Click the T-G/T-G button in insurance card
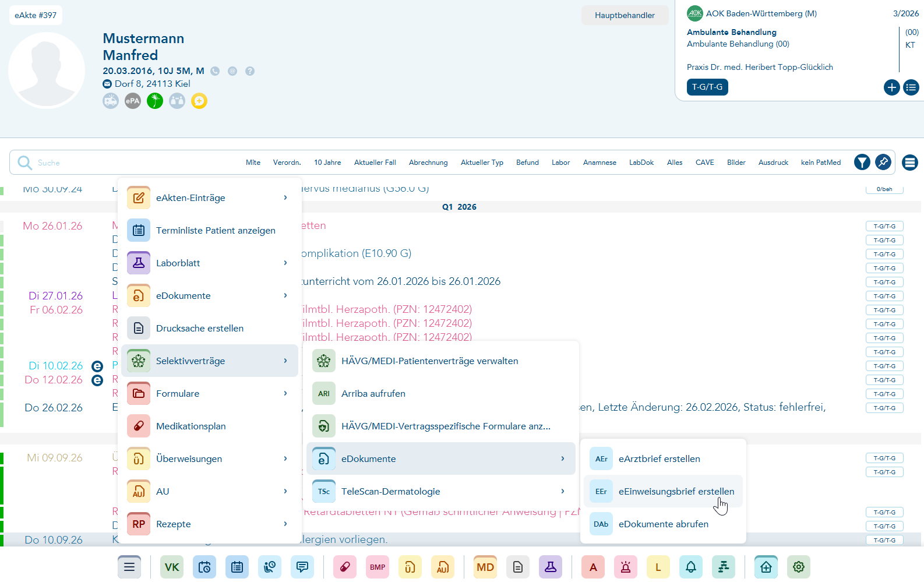Image resolution: width=924 pixels, height=582 pixels. tap(707, 87)
